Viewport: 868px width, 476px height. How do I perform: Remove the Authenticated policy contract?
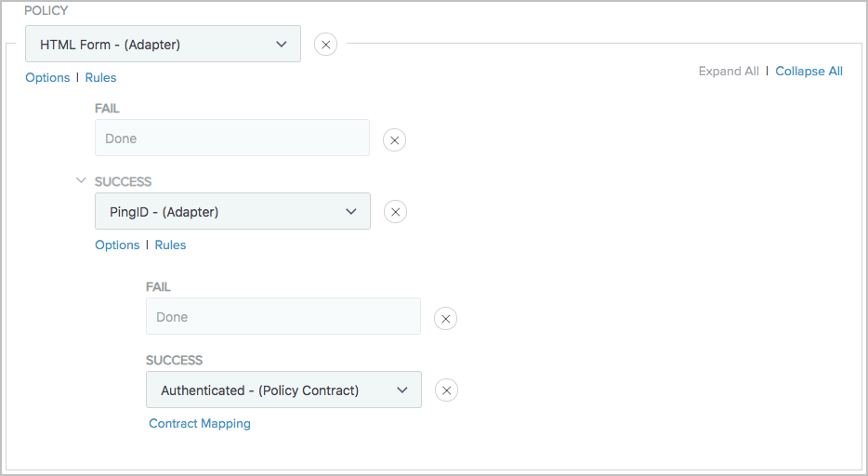446,390
